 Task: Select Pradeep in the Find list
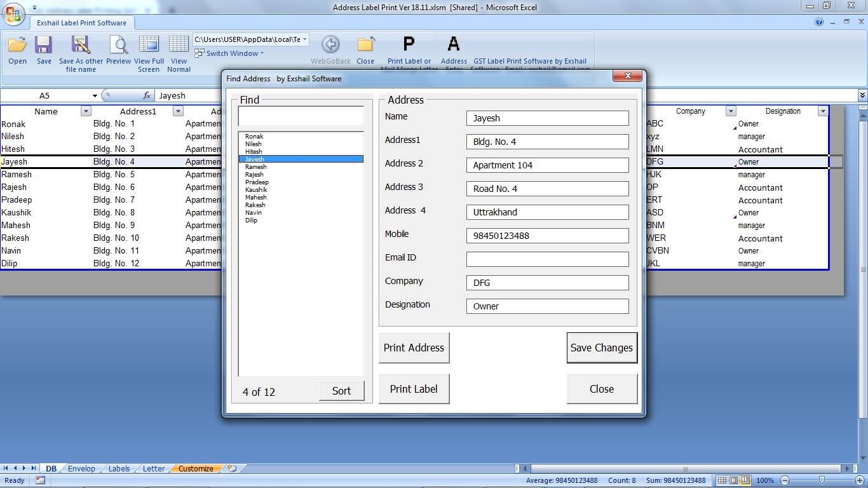tap(301, 182)
